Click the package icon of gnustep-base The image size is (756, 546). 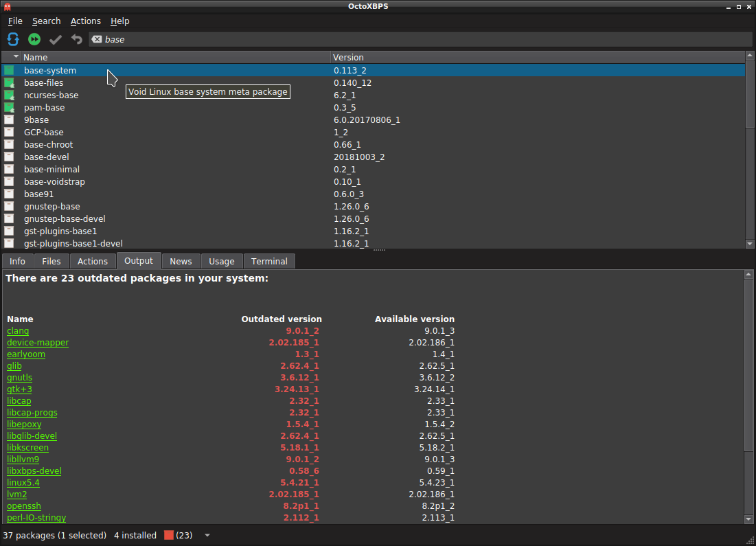tap(9, 207)
